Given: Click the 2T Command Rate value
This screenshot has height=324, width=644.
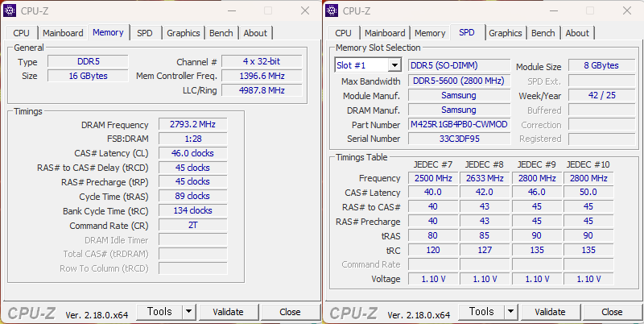Looking at the screenshot, I should point(192,225).
